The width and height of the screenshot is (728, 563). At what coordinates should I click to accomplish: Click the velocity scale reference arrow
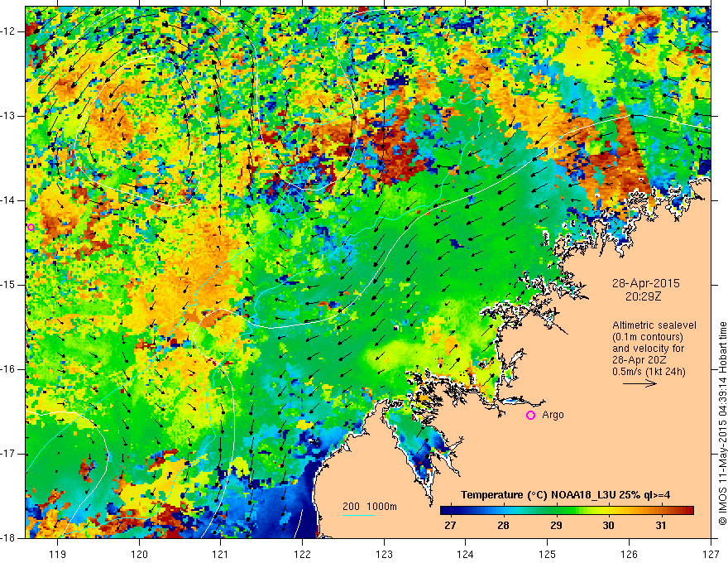[x=639, y=383]
